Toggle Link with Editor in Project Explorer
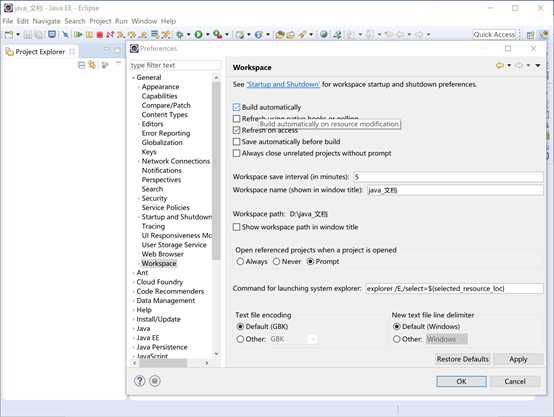The image size is (554, 417). 92,65
